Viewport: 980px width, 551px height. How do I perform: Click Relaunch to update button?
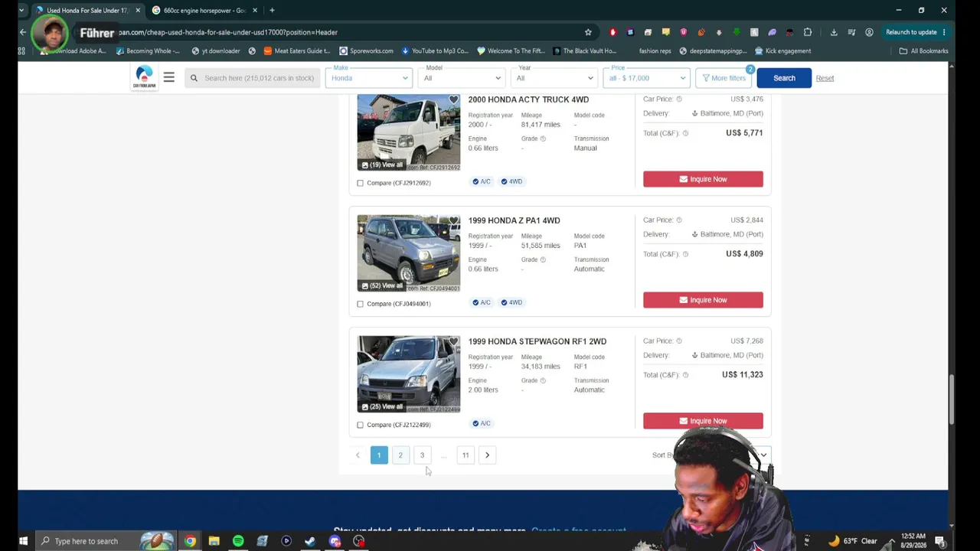[x=916, y=32]
